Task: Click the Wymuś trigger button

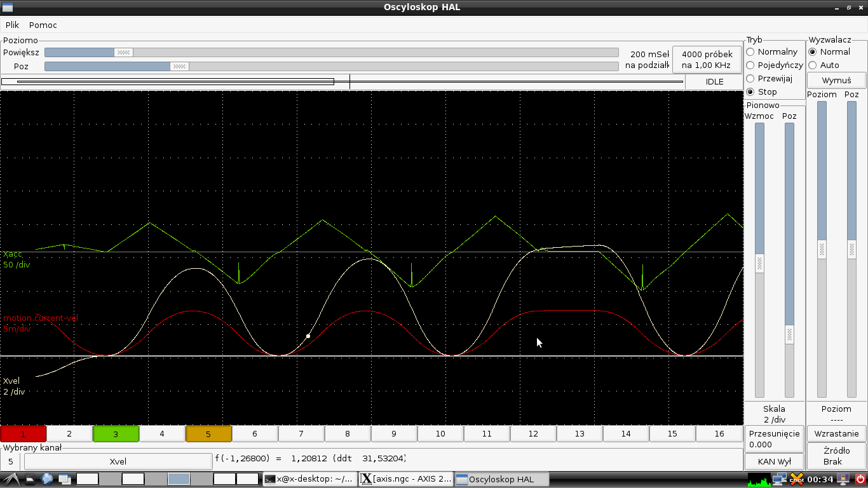Action: click(x=836, y=81)
